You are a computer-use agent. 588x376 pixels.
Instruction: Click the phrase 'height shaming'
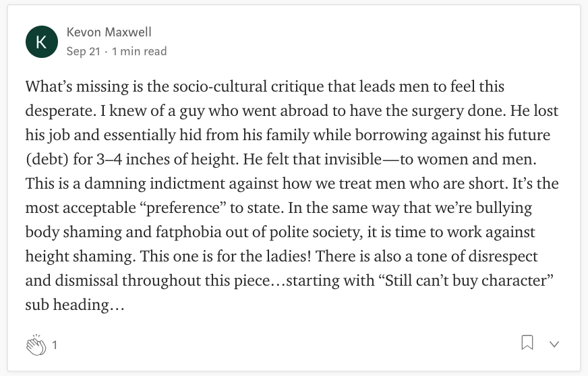(80, 257)
